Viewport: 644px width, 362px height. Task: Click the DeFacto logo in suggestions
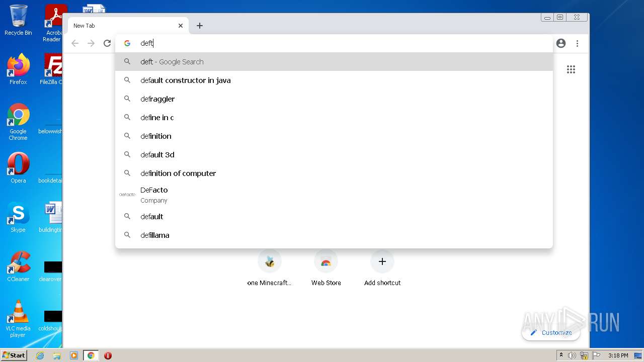click(127, 195)
